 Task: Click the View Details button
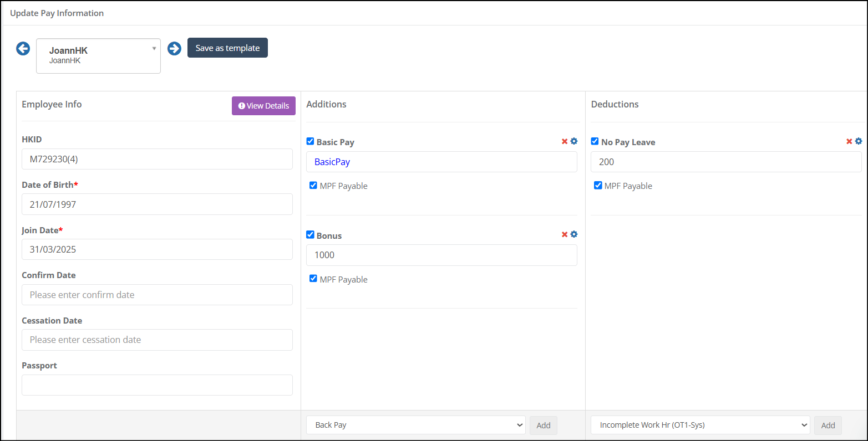(x=263, y=106)
